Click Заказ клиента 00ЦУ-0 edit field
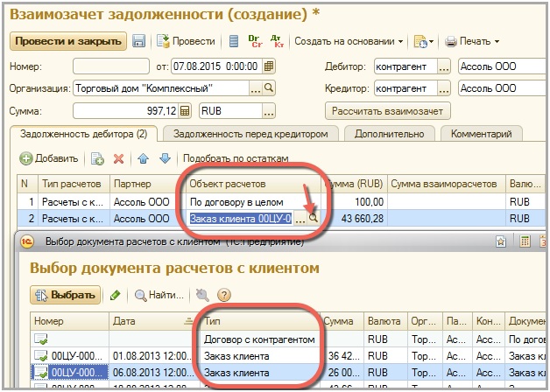This screenshot has height=392, width=550. [x=240, y=219]
